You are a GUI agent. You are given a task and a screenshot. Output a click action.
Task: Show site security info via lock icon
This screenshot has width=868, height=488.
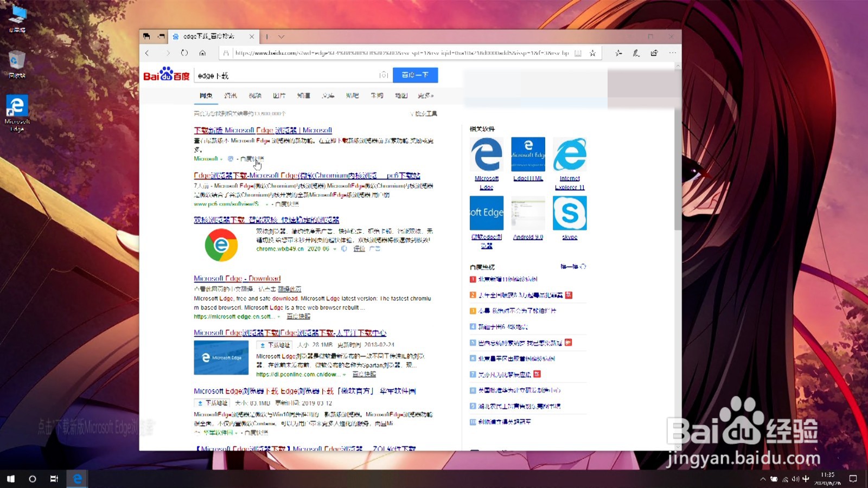click(226, 53)
